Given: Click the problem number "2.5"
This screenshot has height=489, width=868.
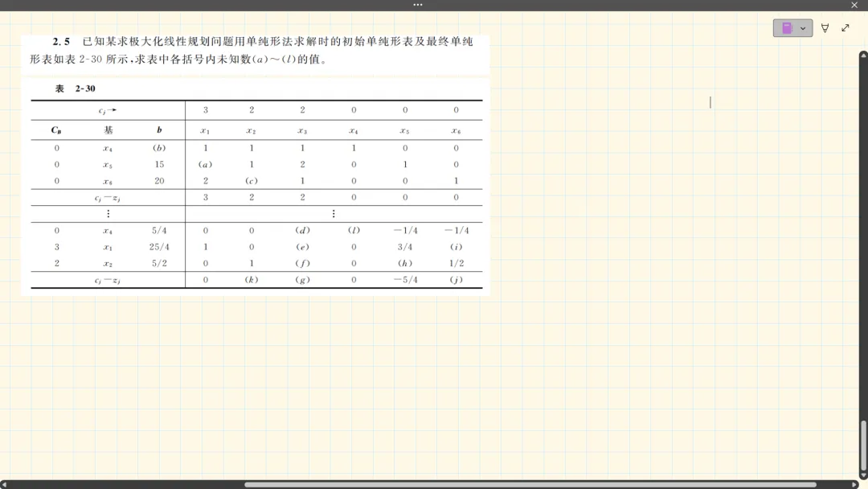Looking at the screenshot, I should pos(61,42).
